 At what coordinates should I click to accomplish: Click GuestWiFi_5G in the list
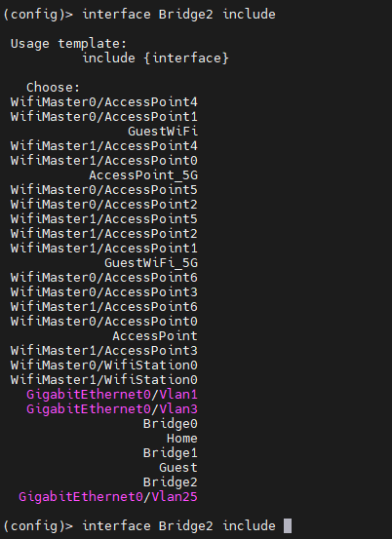[x=151, y=263]
